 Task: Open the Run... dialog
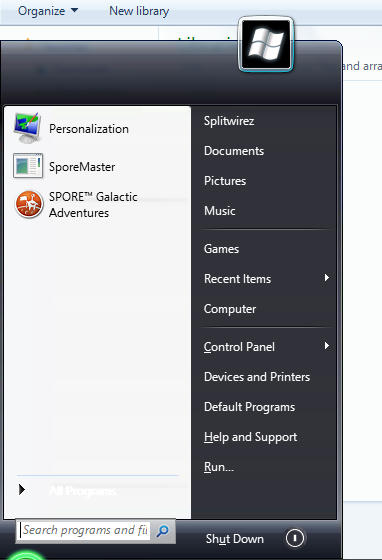[219, 467]
